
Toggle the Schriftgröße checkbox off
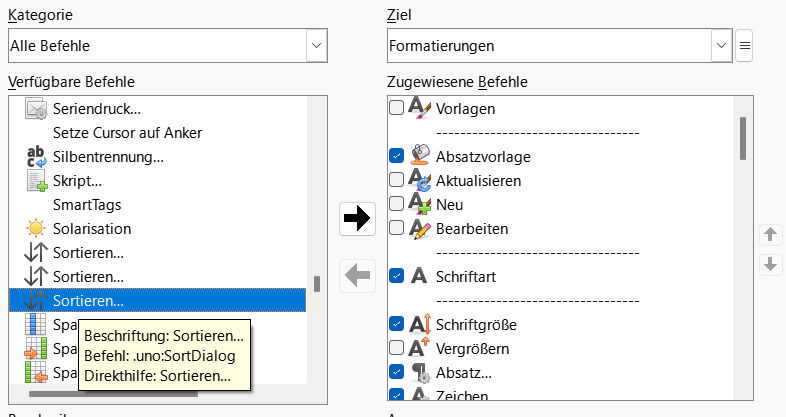[397, 324]
